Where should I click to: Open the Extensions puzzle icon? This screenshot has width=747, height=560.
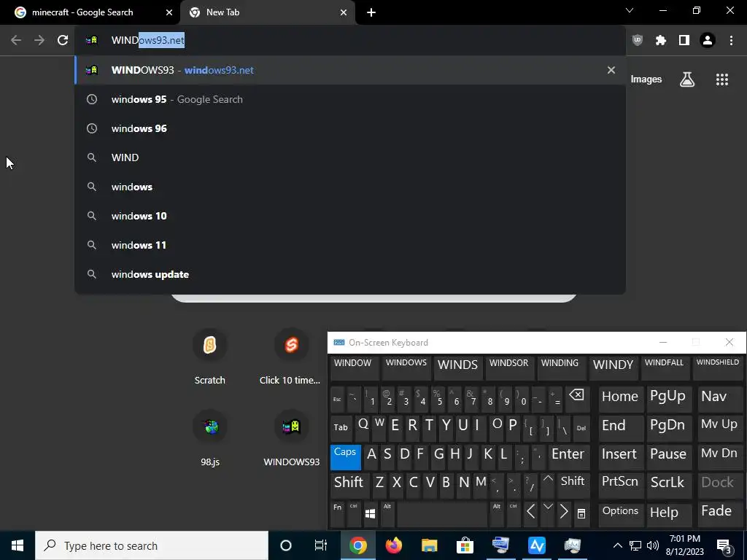click(660, 40)
